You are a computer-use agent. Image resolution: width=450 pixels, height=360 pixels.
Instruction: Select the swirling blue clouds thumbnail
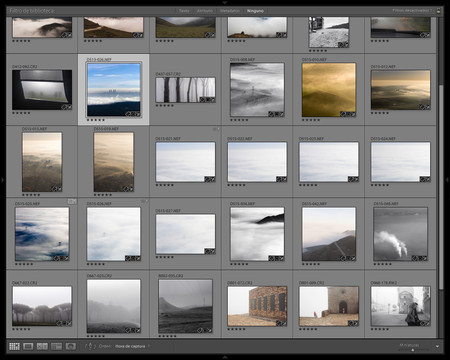tap(42, 234)
